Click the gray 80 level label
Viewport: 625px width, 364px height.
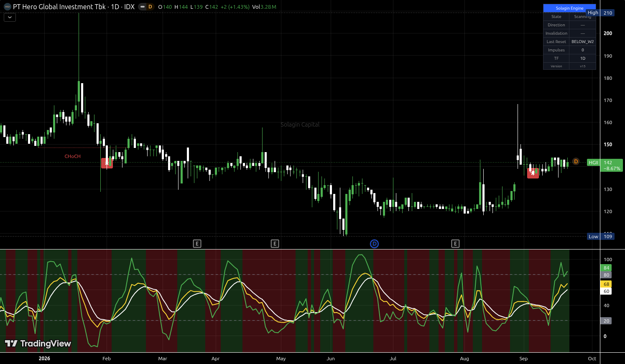pyautogui.click(x=606, y=275)
